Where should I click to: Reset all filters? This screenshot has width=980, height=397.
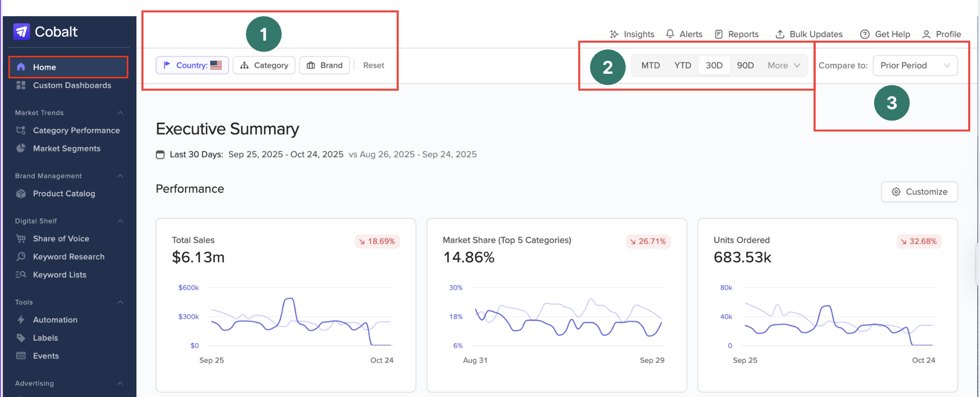click(x=374, y=65)
